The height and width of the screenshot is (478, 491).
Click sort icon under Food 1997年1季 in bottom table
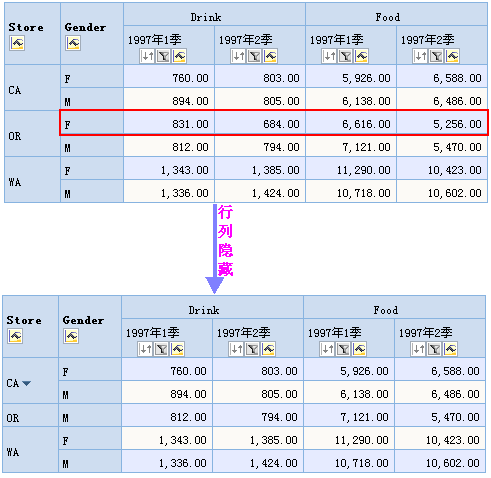click(x=327, y=349)
